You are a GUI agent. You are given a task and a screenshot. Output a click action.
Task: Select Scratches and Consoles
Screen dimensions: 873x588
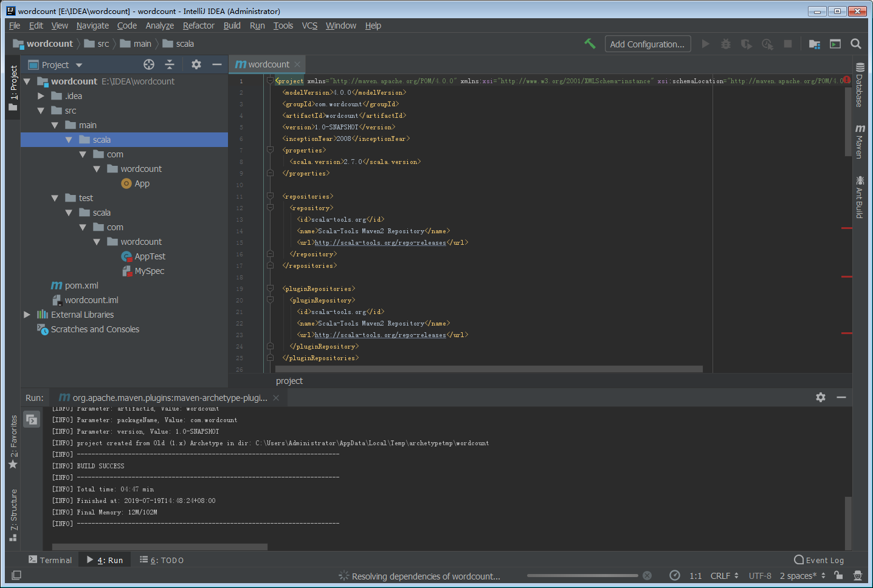(x=88, y=329)
